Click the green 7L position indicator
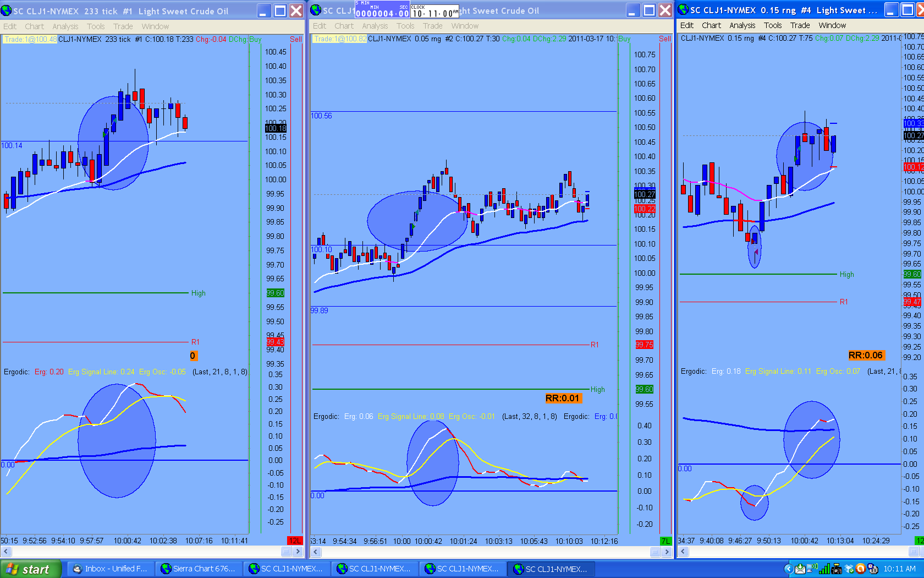This screenshot has height=578, width=924. (x=665, y=541)
